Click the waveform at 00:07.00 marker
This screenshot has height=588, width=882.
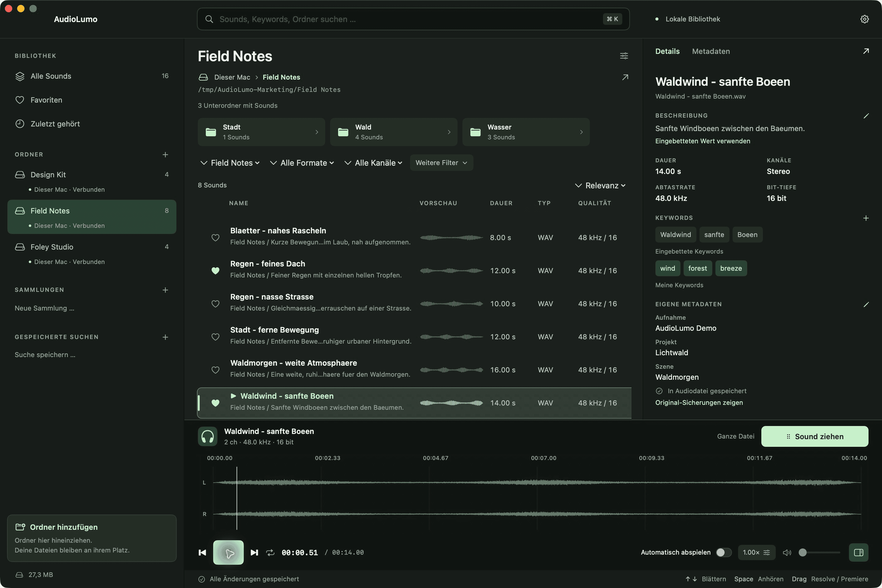(x=537, y=498)
